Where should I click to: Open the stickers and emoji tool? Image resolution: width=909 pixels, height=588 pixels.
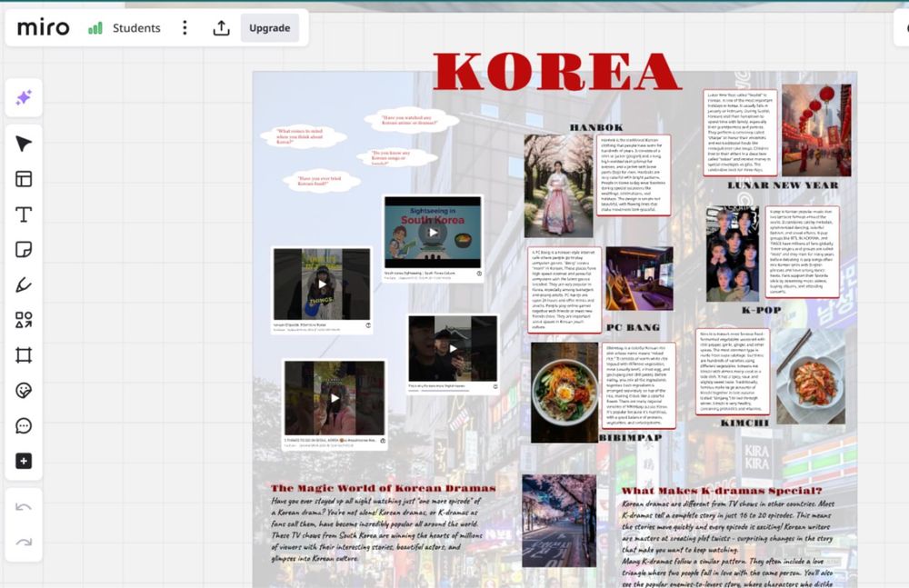point(24,390)
